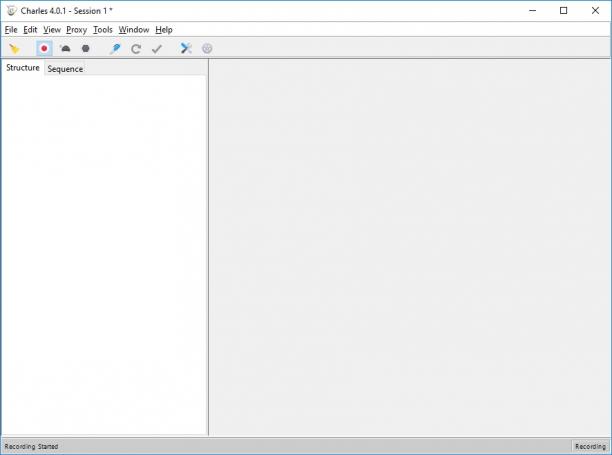Open Tools via the wrench icon

(186, 48)
